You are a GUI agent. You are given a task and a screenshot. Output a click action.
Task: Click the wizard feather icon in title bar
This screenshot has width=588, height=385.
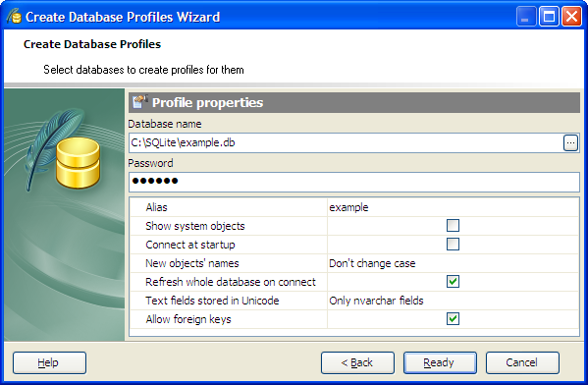[14, 17]
